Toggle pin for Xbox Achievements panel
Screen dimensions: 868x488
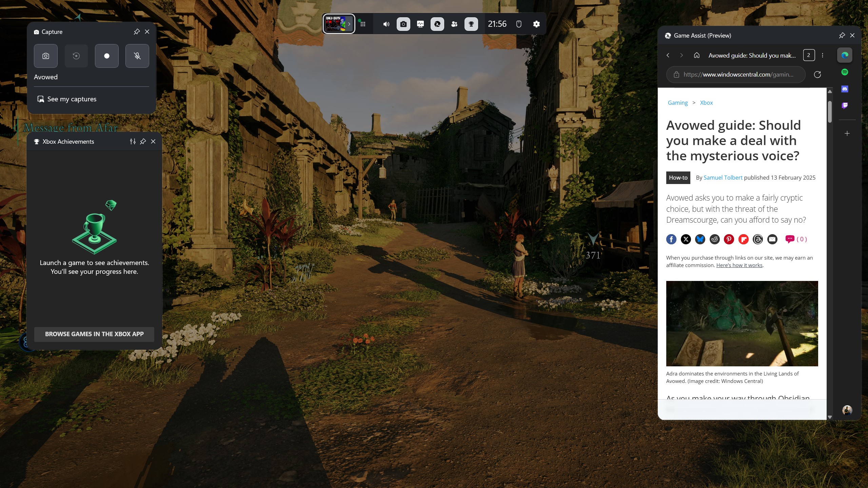142,141
